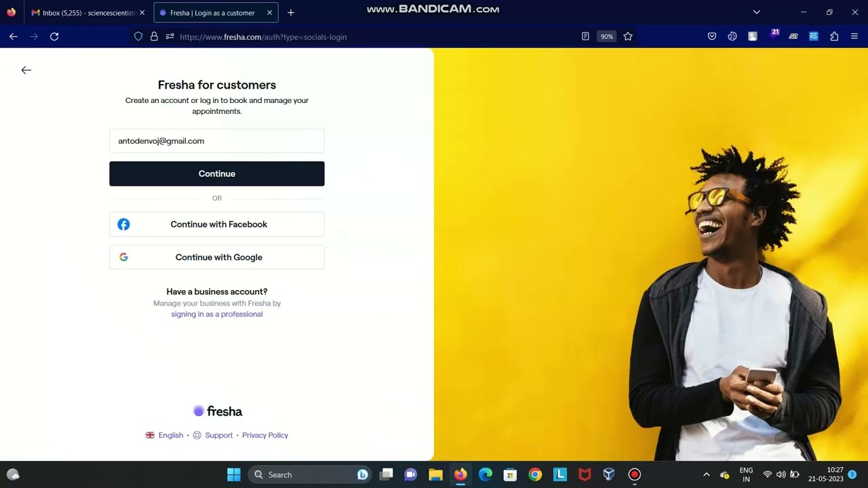The width and height of the screenshot is (868, 488).
Task: Open the Firefox extensions puzzle icon
Action: pos(834,37)
